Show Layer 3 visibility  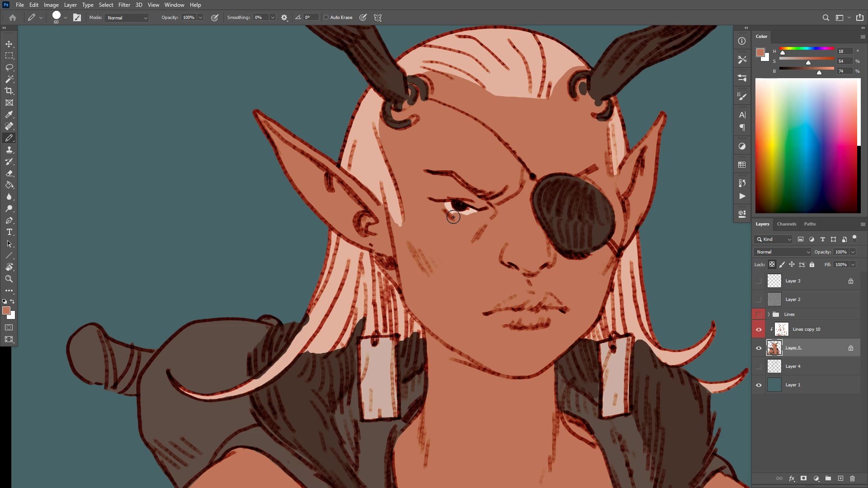pos(759,281)
